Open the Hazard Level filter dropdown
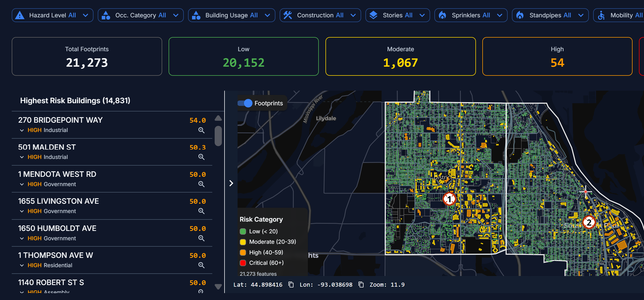 (x=52, y=15)
